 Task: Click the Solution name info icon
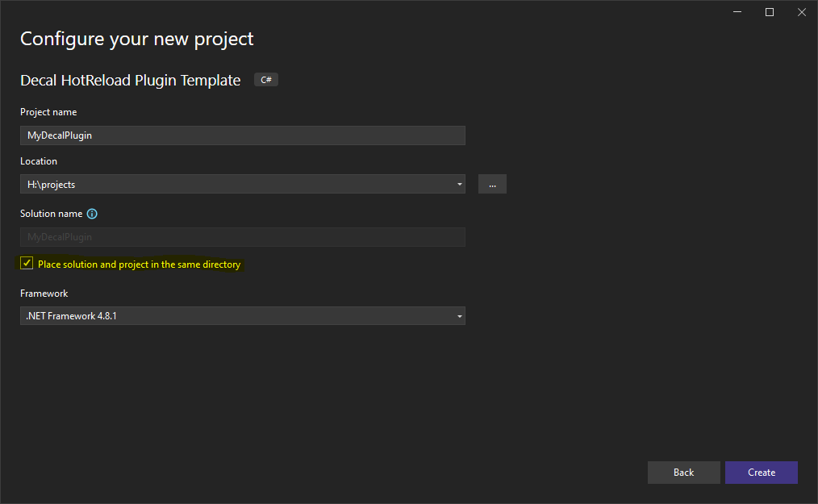point(92,214)
